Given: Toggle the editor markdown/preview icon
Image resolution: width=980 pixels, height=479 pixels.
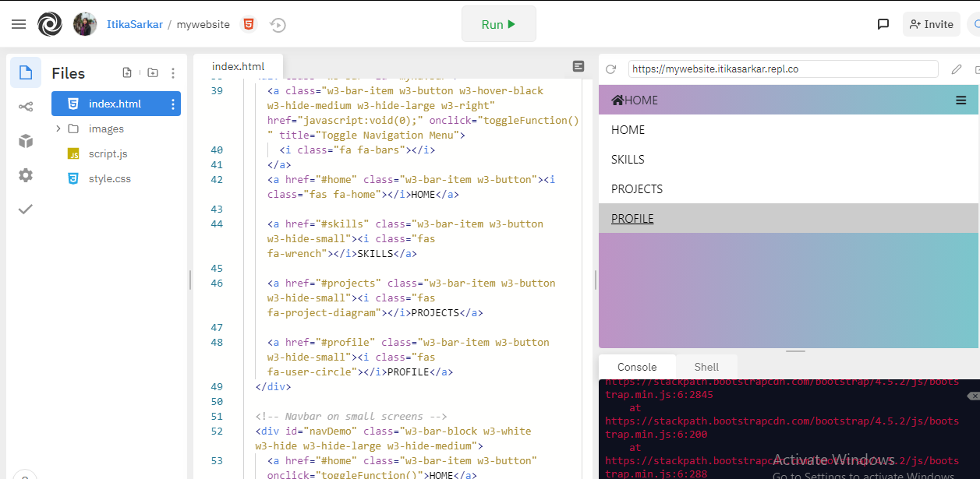Looking at the screenshot, I should point(578,66).
